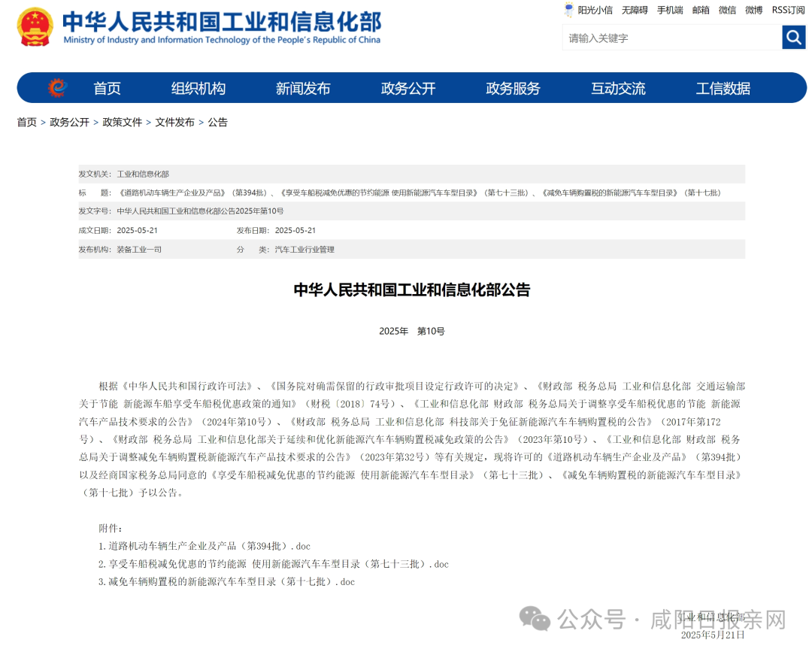The image size is (812, 652).
Task: Open the 政务公开 navigation item
Action: point(408,89)
